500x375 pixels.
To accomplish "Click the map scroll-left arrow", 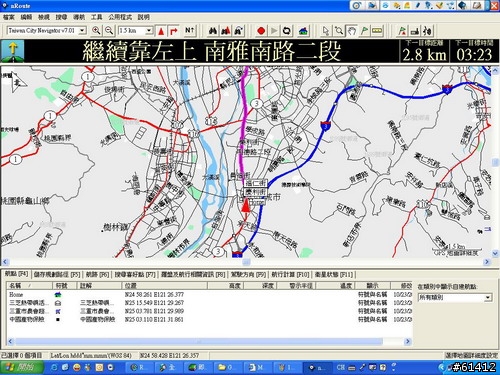I will pyautogui.click(x=5, y=262).
